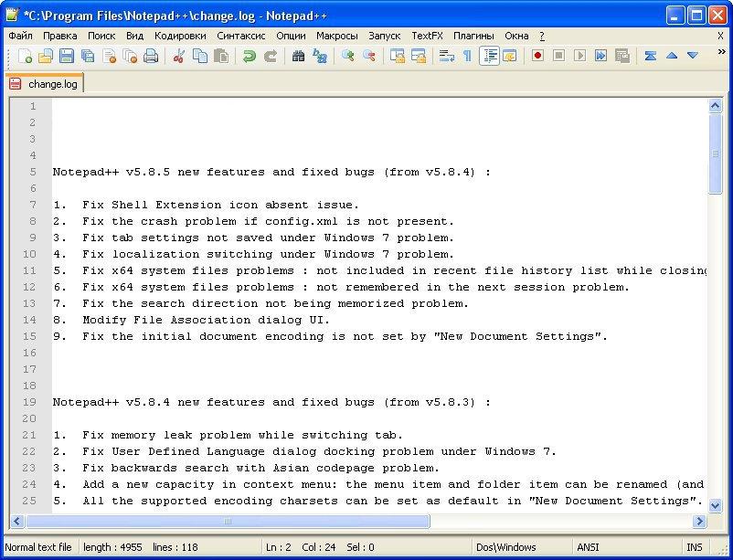Undo the last edit with the green arrow
This screenshot has height=560, width=733.
point(249,56)
